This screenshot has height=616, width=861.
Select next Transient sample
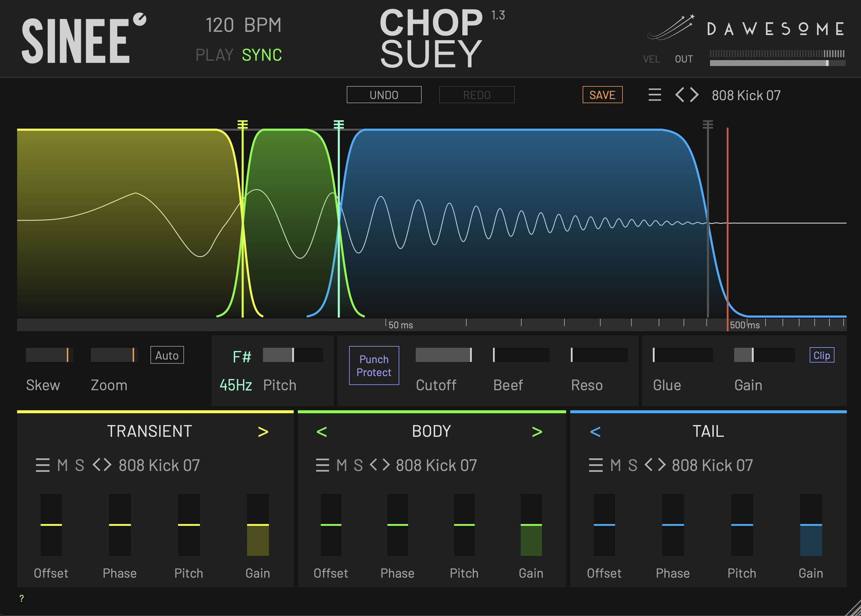(107, 465)
